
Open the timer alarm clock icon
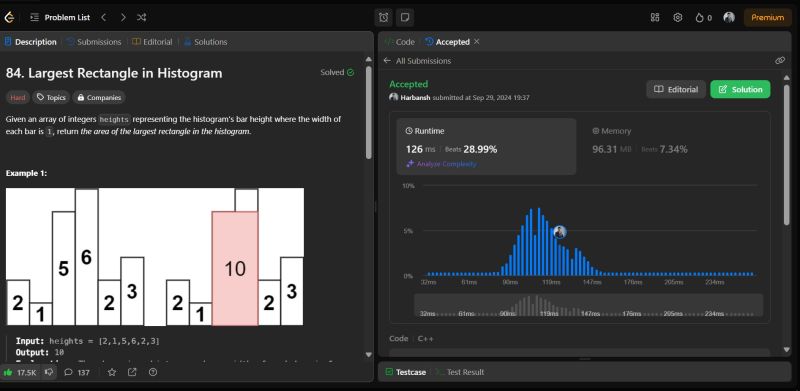click(x=384, y=17)
